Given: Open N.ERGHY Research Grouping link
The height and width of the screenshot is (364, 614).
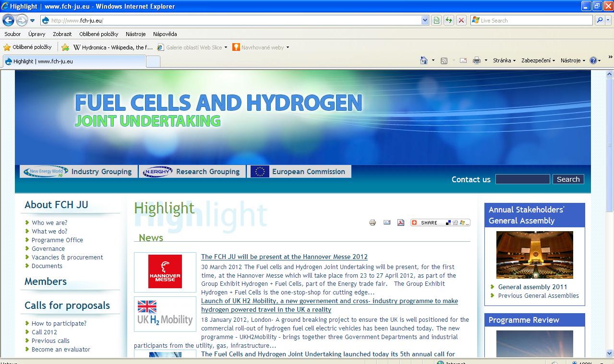Looking at the screenshot, I should pos(192,172).
